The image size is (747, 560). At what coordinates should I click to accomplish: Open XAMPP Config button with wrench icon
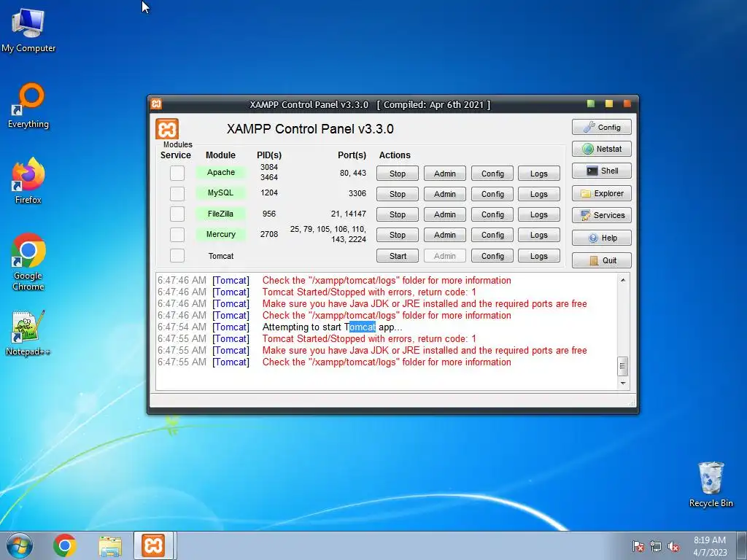[x=602, y=127]
